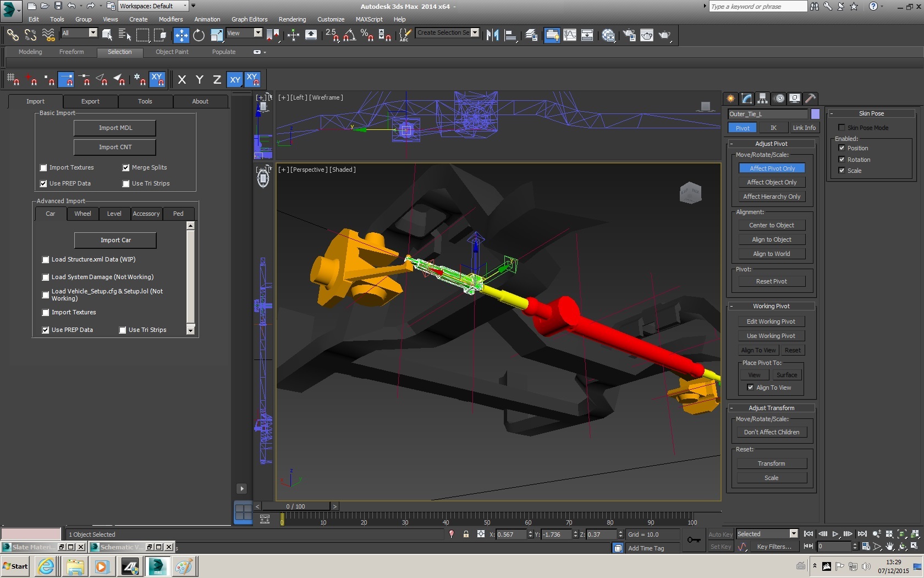
Task: Open the Render Setup teapot icon
Action: pos(629,35)
